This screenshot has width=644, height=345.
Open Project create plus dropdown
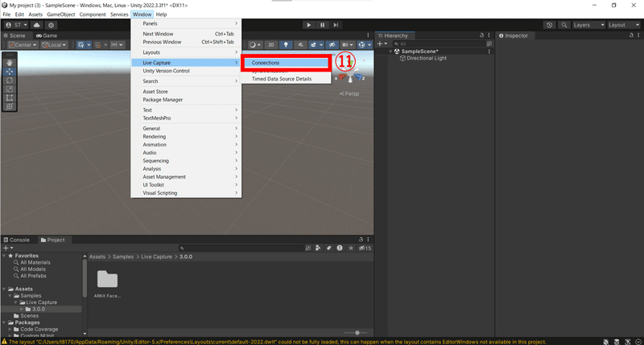point(8,248)
